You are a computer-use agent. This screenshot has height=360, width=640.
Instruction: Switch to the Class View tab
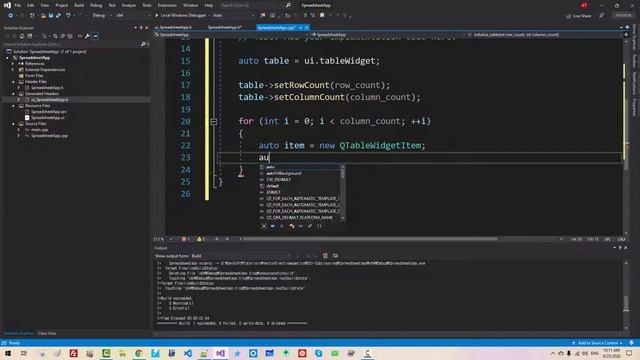tap(47, 333)
